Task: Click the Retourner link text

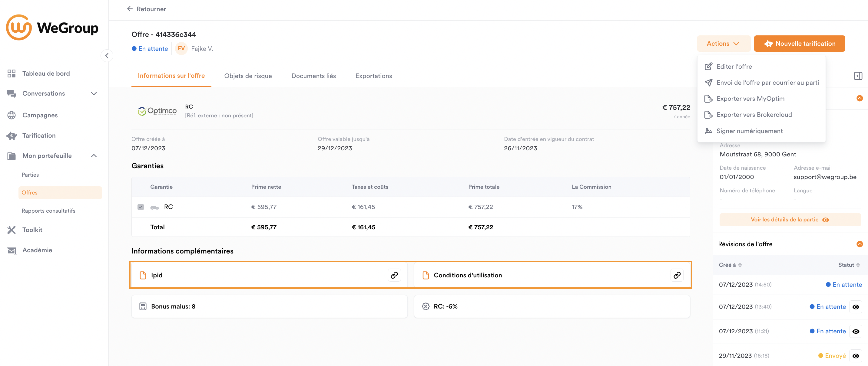Action: [x=151, y=9]
